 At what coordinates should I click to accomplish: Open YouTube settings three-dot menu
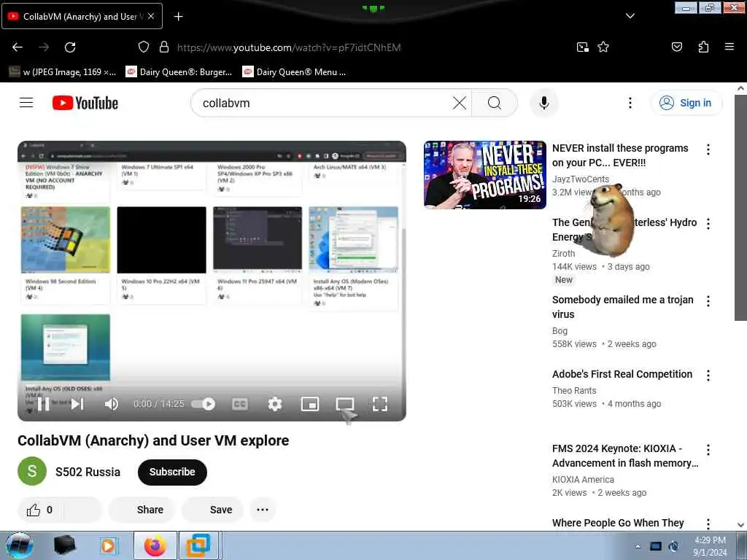630,103
